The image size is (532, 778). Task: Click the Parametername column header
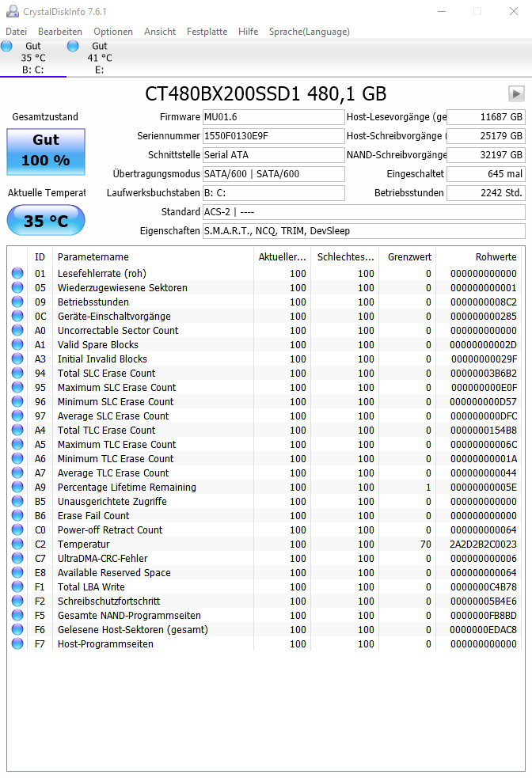pyautogui.click(x=152, y=257)
